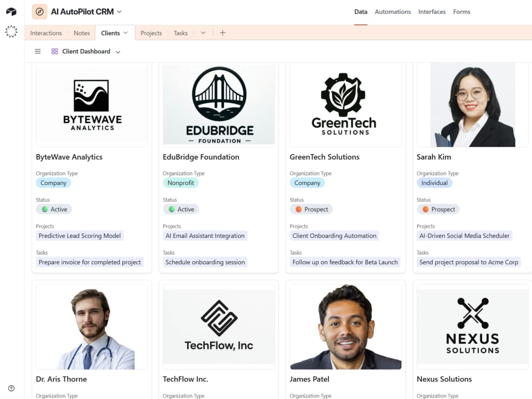Expand the AI AutoPilot CRM base menu

[119, 12]
